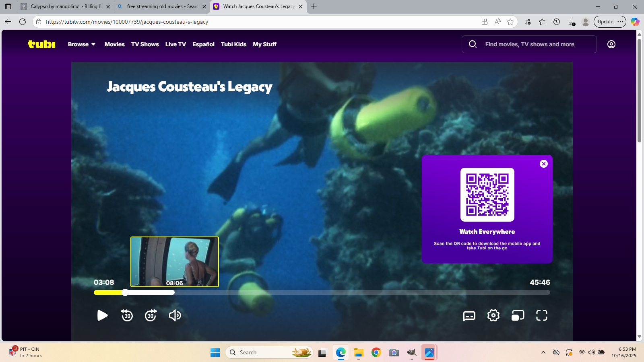Open the player settings gear
The height and width of the screenshot is (362, 644).
click(x=493, y=315)
